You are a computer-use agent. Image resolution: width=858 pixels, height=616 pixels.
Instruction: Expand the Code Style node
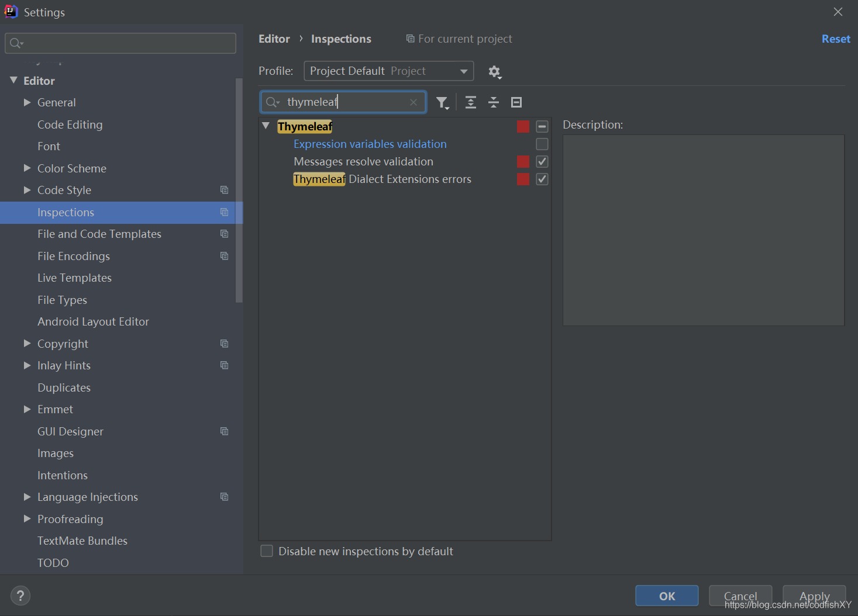coord(27,190)
